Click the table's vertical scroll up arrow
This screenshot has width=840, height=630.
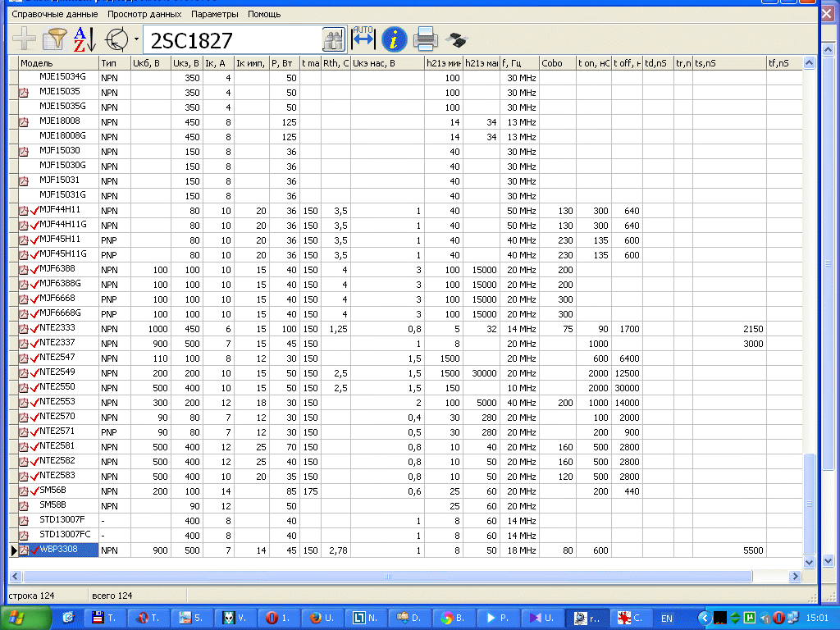[x=809, y=63]
